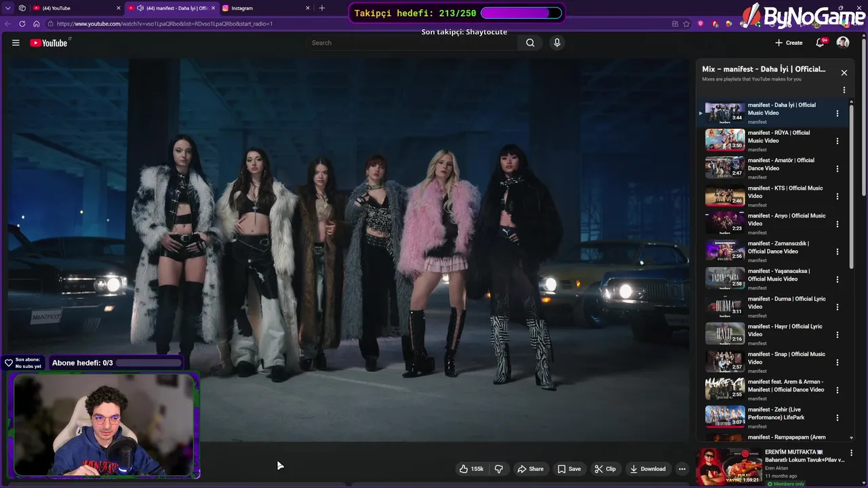Open more actions ellipsis below video
The image size is (868, 488).
(682, 469)
